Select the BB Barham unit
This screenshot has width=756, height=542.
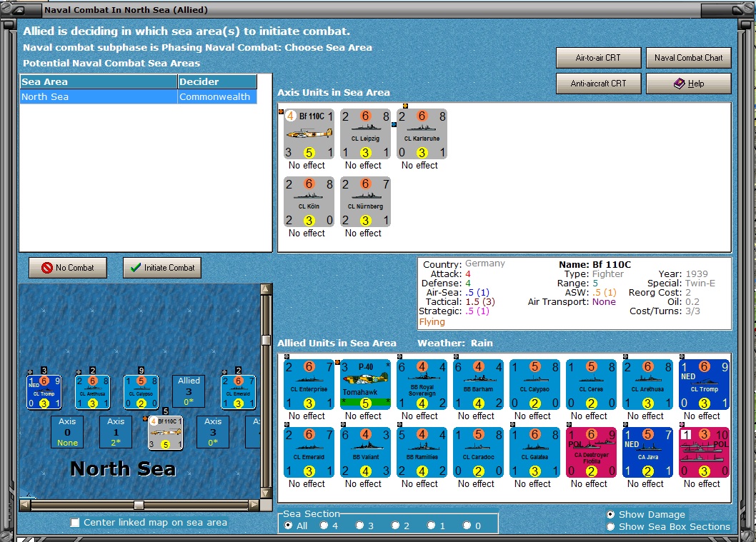[x=478, y=384]
